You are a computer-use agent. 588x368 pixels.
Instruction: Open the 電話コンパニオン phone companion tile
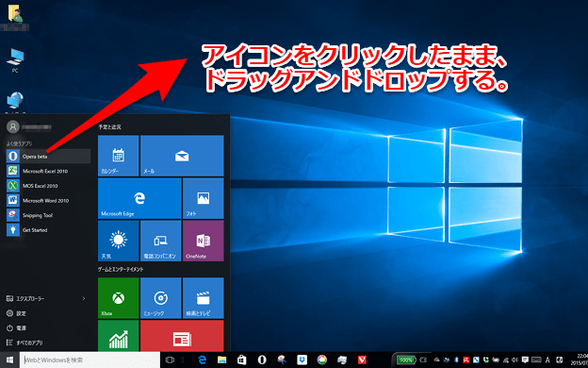coord(160,241)
